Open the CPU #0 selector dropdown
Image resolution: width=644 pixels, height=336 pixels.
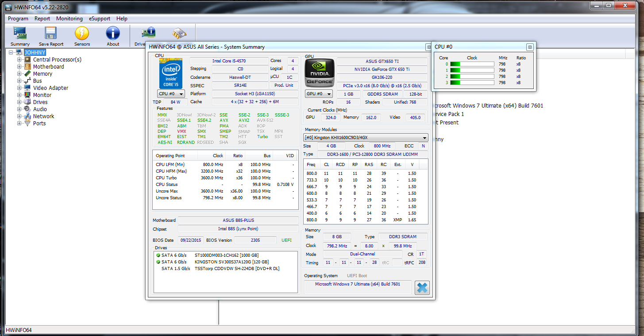(x=171, y=94)
